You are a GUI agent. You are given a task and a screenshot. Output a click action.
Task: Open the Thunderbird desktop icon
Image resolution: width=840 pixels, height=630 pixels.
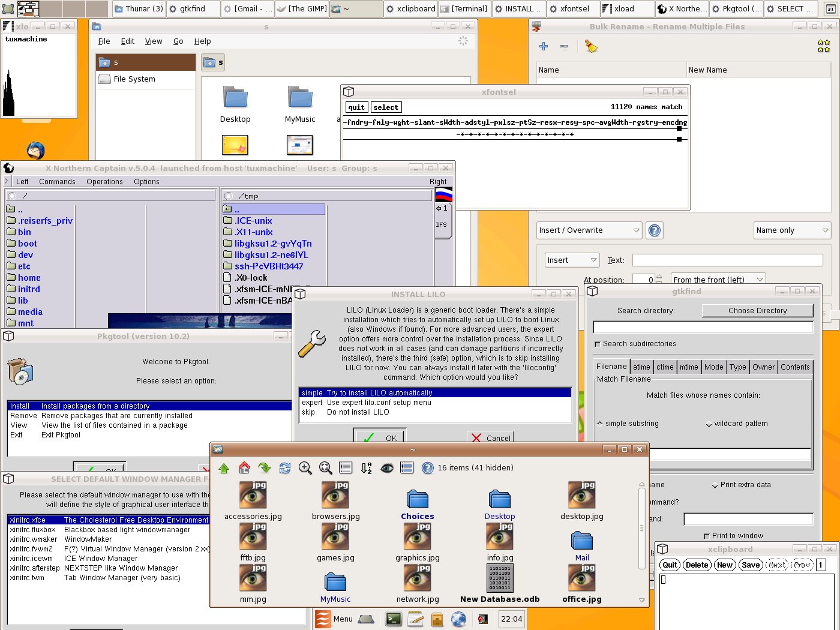click(35, 150)
